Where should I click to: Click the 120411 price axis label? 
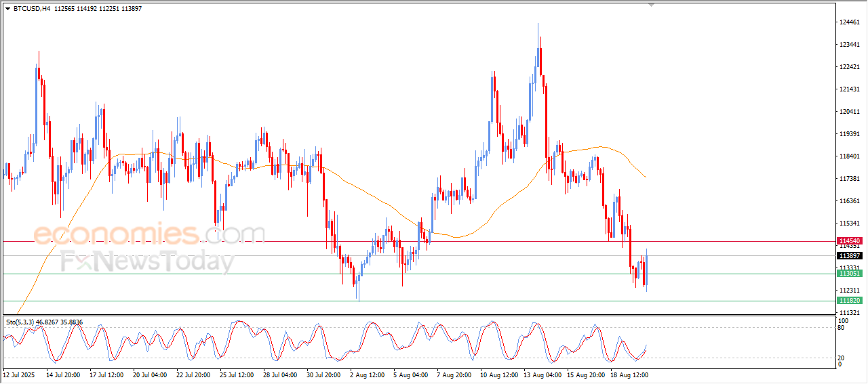pos(850,112)
